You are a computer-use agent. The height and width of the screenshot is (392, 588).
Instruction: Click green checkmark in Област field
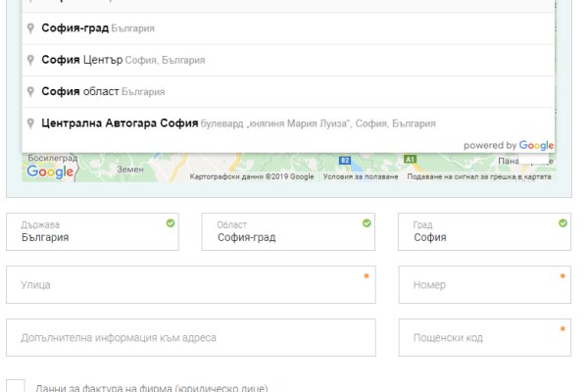pyautogui.click(x=367, y=223)
